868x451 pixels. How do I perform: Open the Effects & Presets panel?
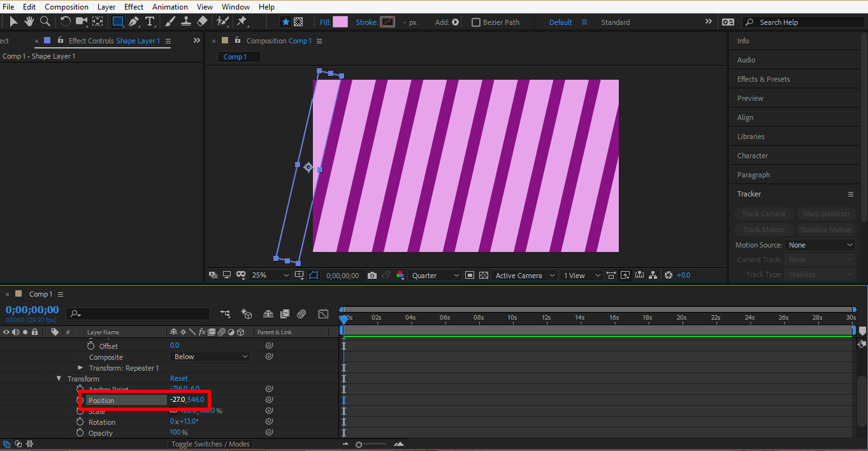point(763,79)
